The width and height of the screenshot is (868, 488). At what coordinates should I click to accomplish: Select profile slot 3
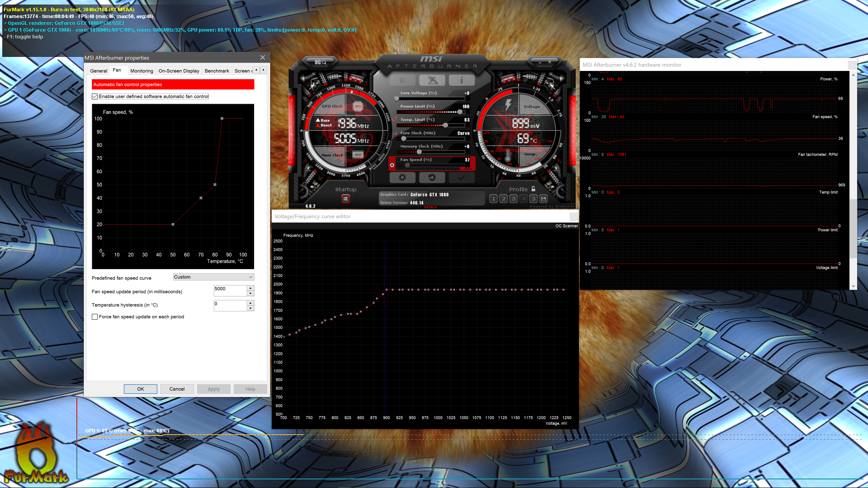tap(514, 199)
